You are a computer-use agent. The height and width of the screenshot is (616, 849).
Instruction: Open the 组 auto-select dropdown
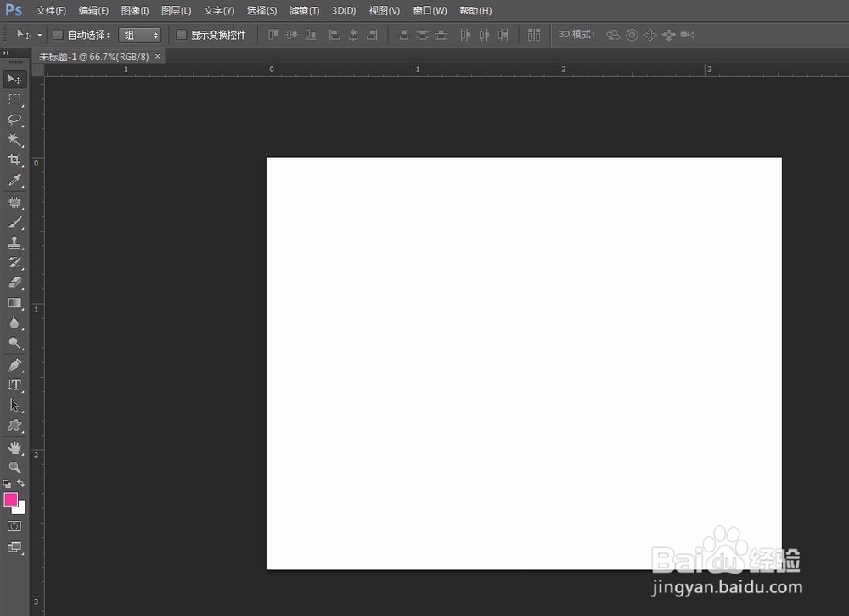(x=140, y=35)
